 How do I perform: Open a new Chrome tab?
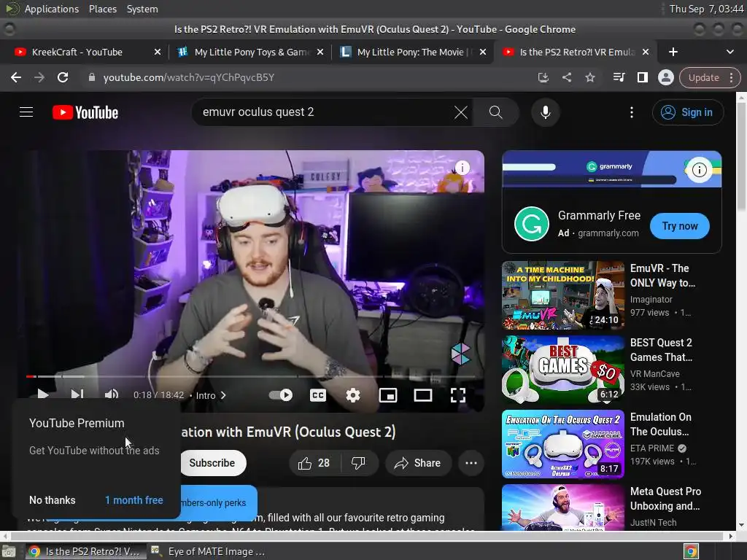pyautogui.click(x=673, y=52)
